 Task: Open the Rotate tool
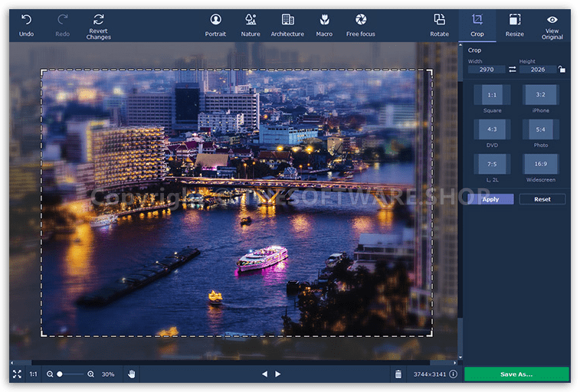point(439,20)
